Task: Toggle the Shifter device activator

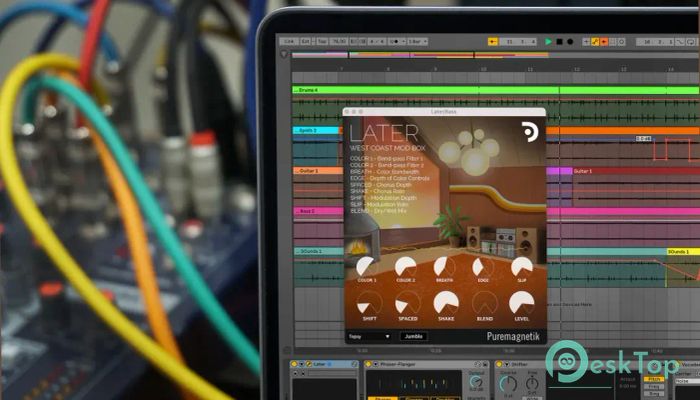Action: coord(500,364)
